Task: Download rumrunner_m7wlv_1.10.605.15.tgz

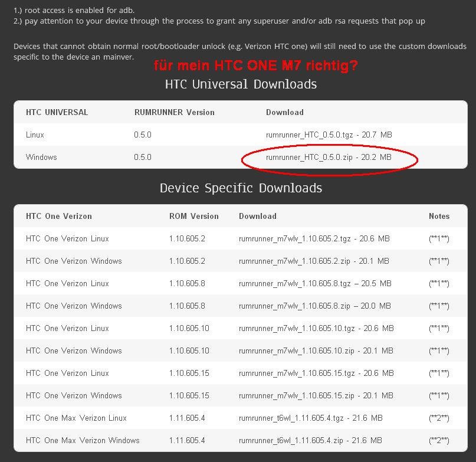Action: pos(316,373)
